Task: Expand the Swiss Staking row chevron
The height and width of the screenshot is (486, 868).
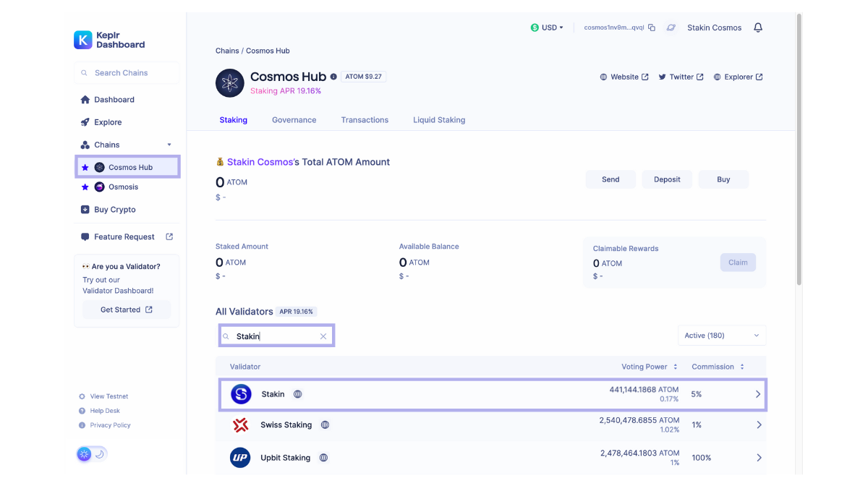Action: tap(759, 425)
